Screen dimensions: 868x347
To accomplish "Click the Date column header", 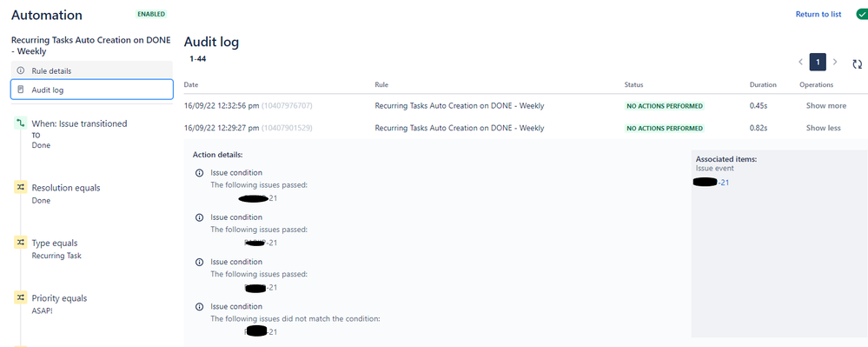I will point(191,85).
